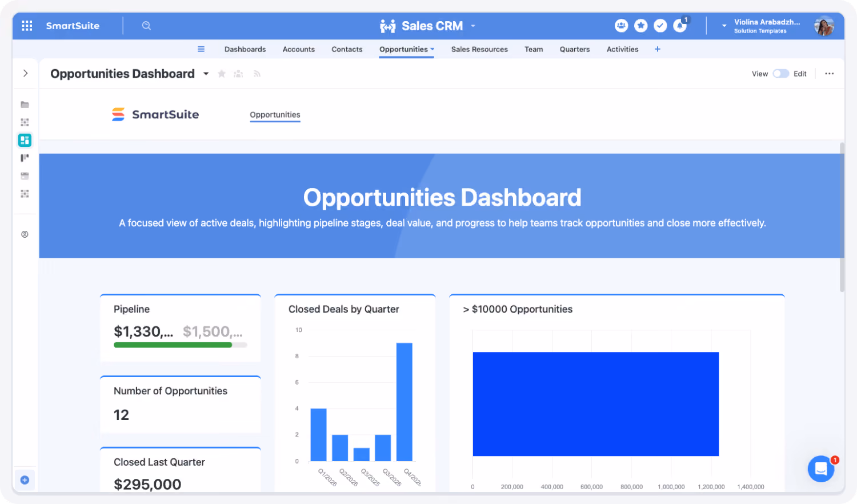Click the vertical scrollbar on the right
This screenshot has height=504, width=857.
[x=842, y=217]
